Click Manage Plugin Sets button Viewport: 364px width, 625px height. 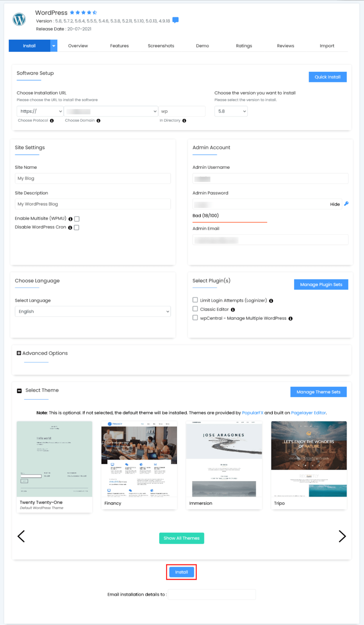(321, 284)
